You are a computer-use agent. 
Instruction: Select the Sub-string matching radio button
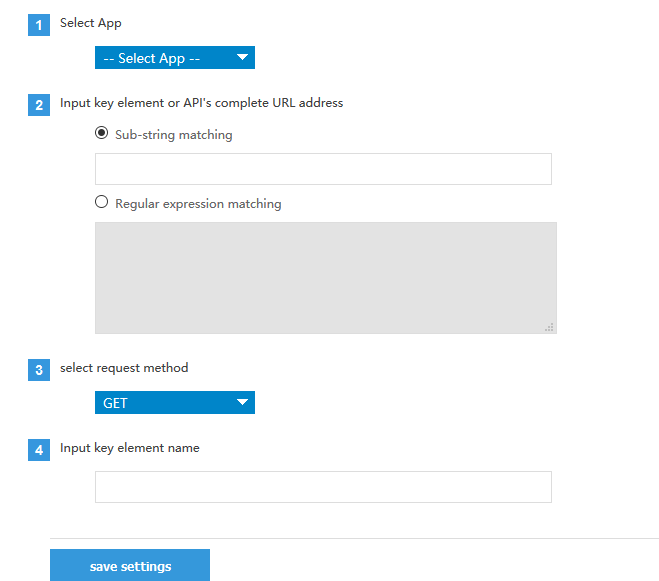[101, 134]
